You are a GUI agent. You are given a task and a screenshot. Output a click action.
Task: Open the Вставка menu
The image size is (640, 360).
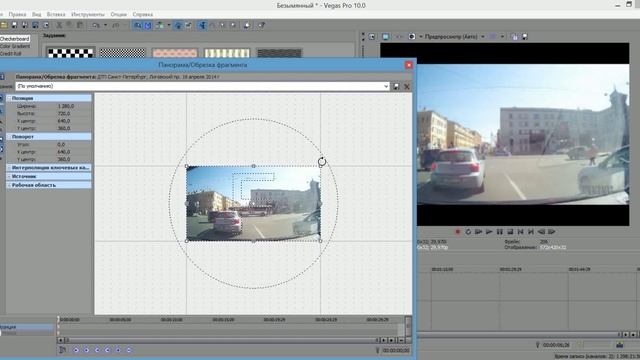(x=56, y=14)
